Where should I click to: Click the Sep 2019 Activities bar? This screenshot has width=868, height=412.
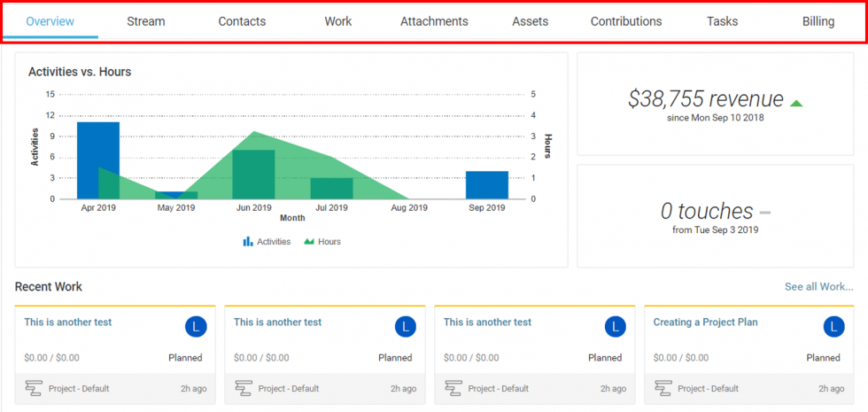click(486, 184)
